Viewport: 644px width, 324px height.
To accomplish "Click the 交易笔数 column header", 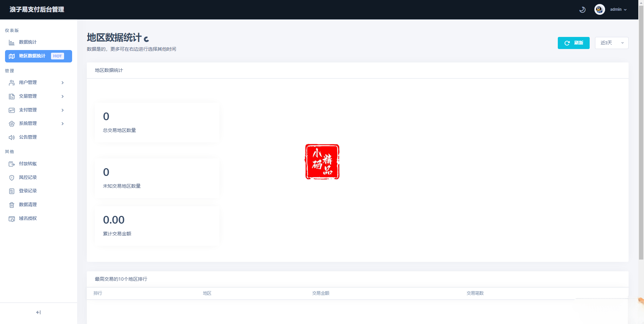I will click(475, 293).
